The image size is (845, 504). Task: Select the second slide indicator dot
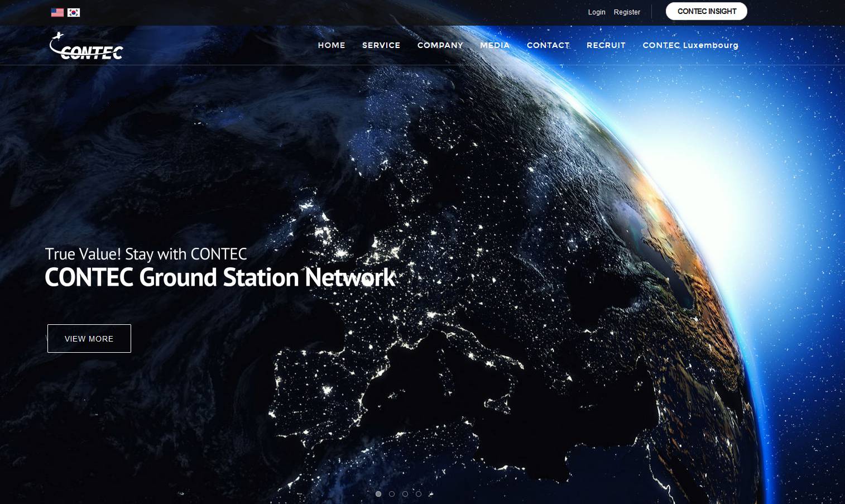coord(392,494)
